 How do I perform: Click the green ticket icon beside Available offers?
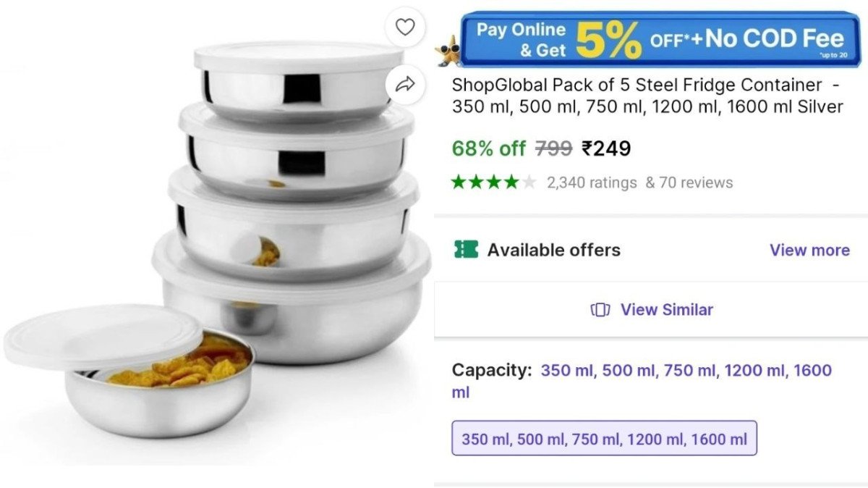coord(464,249)
